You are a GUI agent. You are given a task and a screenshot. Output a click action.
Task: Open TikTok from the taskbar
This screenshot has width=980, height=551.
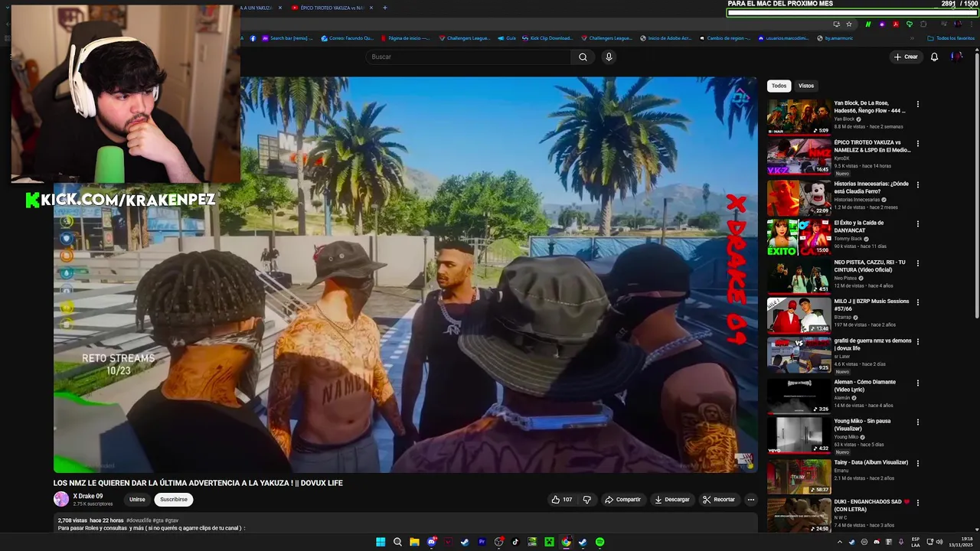(x=515, y=542)
